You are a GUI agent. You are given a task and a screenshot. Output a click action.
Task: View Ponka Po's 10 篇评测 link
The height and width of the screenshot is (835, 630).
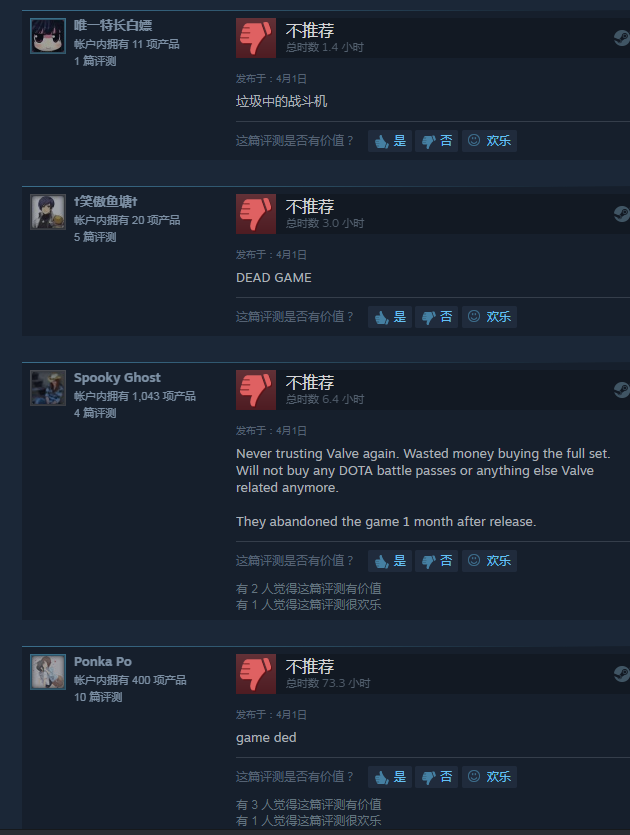[x=98, y=697]
